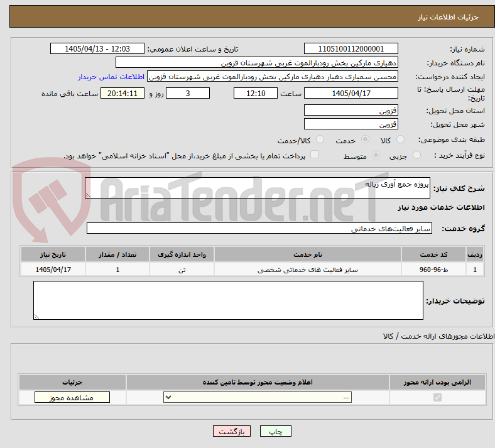Click the تعداد / مقدار column header
The image size is (495, 448).
click(x=117, y=254)
